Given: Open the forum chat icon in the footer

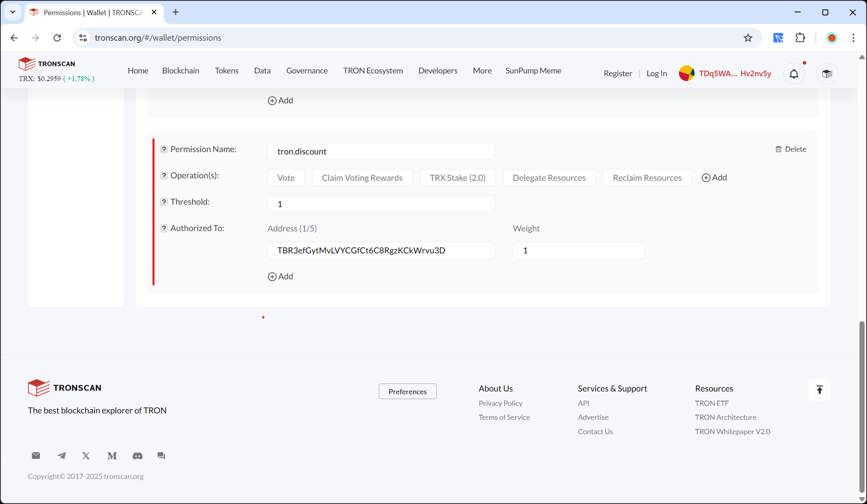Looking at the screenshot, I should click(x=161, y=456).
